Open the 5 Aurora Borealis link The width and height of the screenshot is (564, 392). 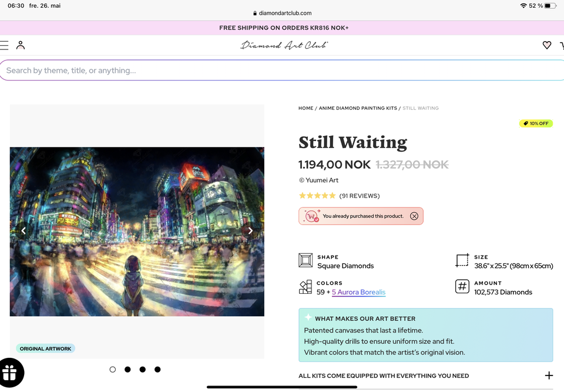(x=358, y=292)
